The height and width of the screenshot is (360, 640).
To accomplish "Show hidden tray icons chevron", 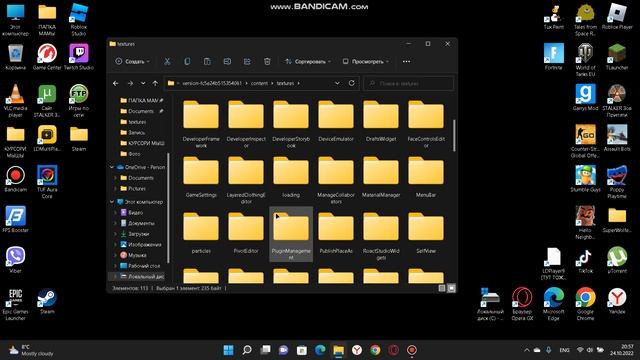I will tap(527, 350).
